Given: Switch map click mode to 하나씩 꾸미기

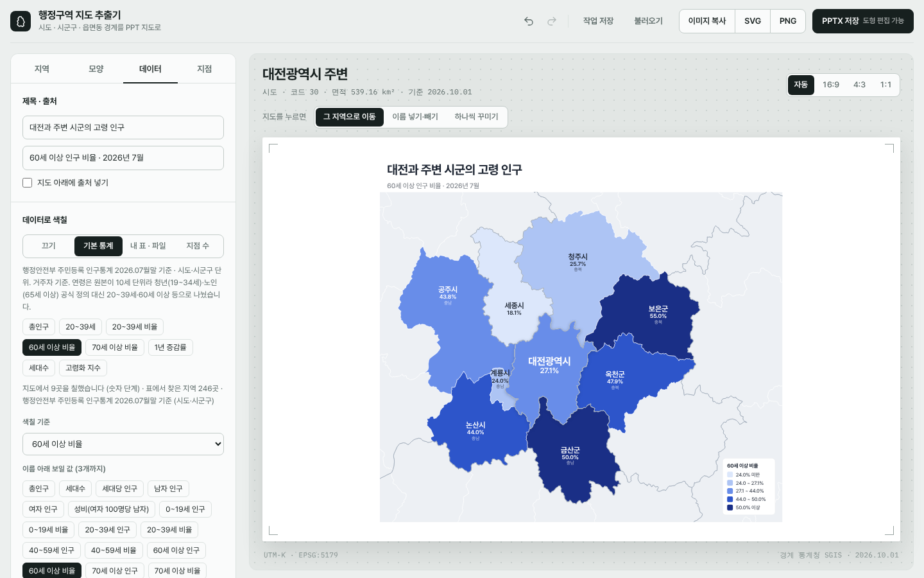Looking at the screenshot, I should [477, 117].
